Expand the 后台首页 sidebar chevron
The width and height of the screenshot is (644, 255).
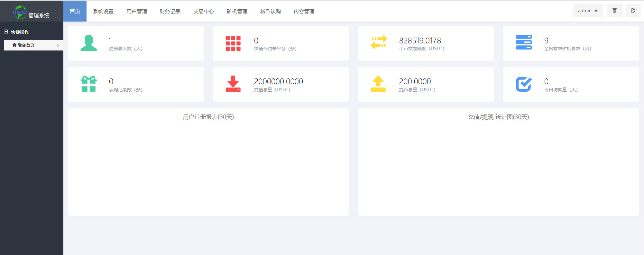pos(58,45)
